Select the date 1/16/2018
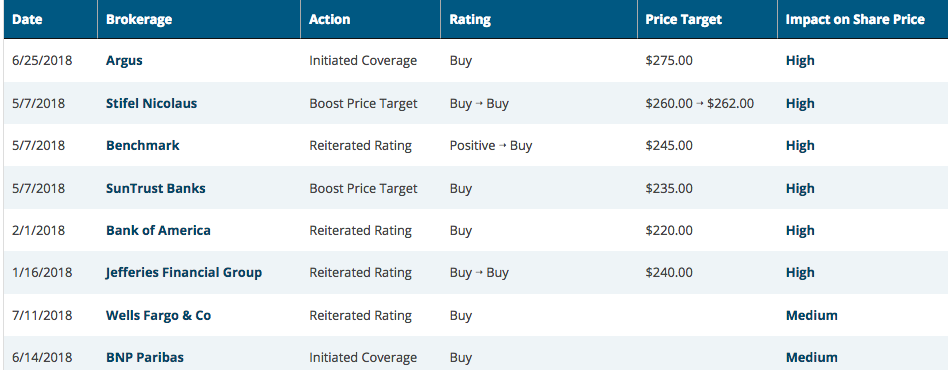Viewport: 948px width, 370px height. 42,273
